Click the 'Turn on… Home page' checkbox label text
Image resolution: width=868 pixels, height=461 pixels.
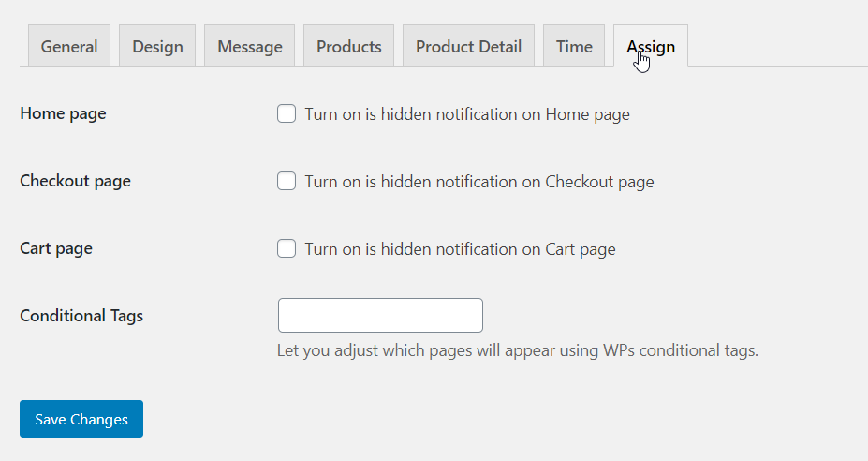[x=466, y=114]
